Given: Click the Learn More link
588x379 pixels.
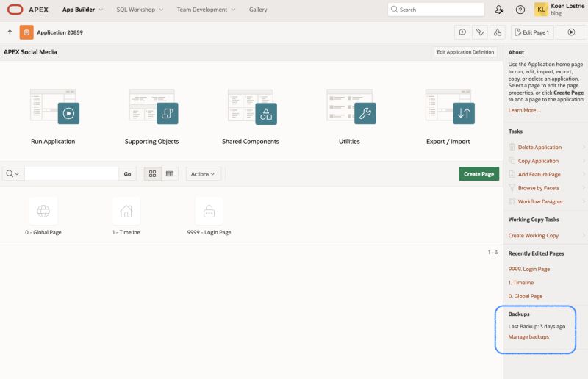Looking at the screenshot, I should point(524,110).
